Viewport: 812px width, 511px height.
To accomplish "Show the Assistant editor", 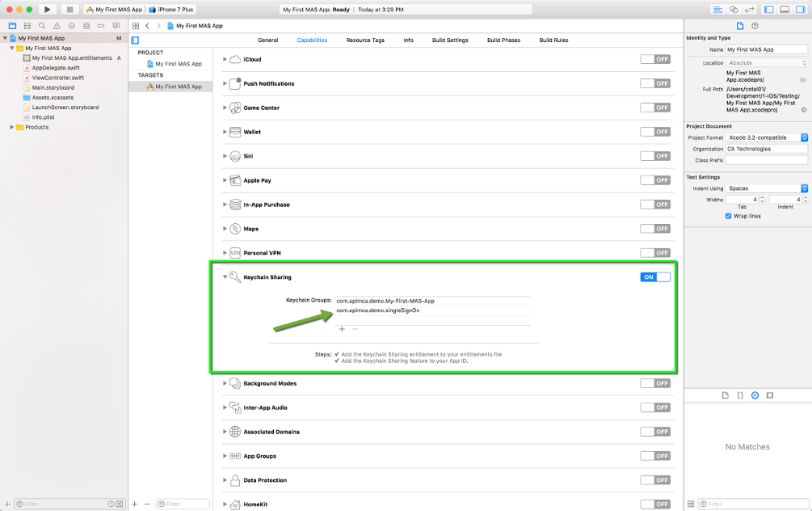I will coord(734,10).
